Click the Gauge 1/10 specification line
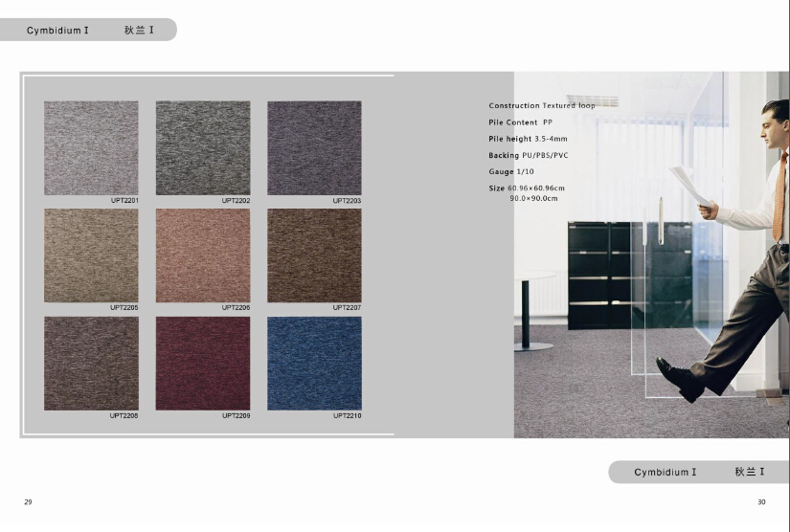This screenshot has height=532, width=790. pyautogui.click(x=514, y=171)
